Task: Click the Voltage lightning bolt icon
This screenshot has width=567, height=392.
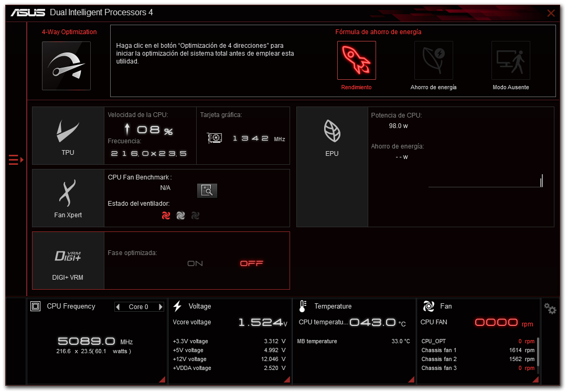Action: (177, 306)
